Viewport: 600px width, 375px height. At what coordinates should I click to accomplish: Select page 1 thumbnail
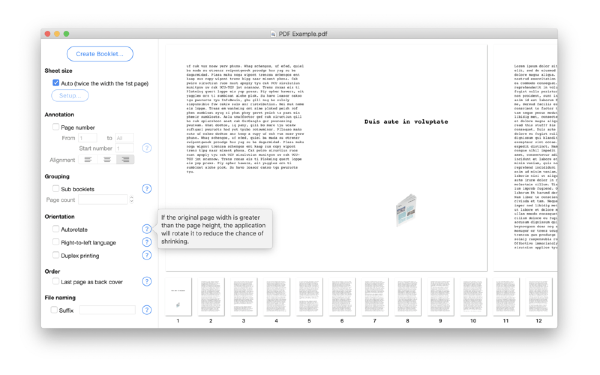pyautogui.click(x=178, y=297)
